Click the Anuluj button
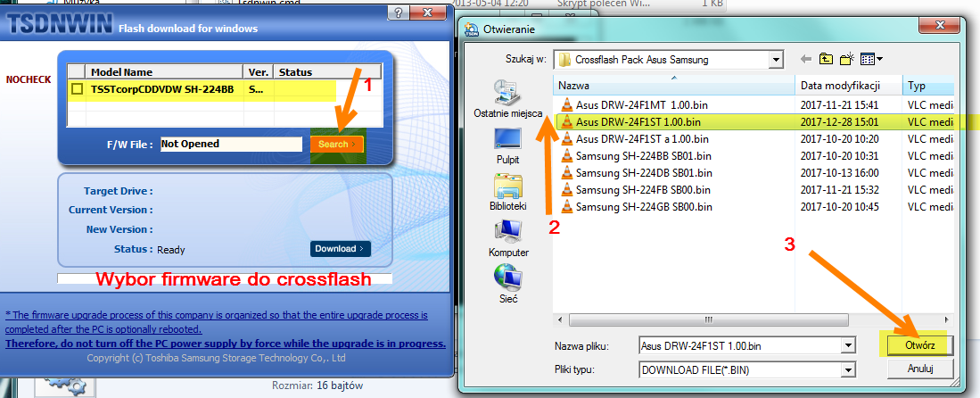The height and width of the screenshot is (398, 980). [919, 369]
